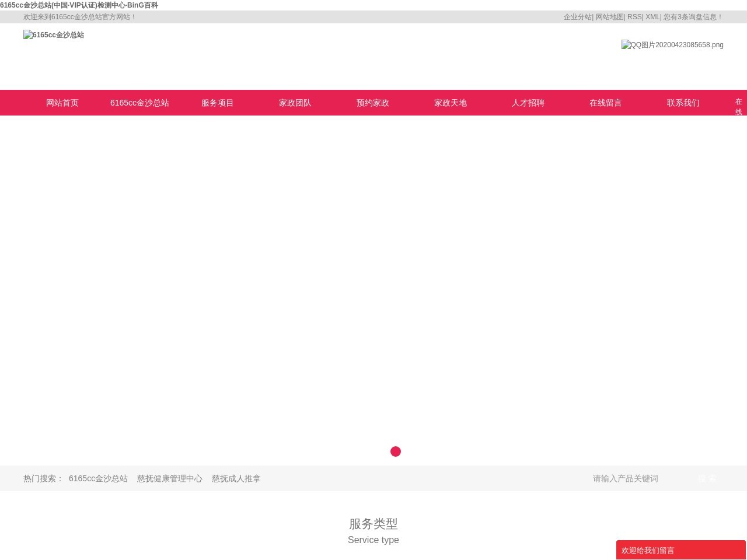Open the RSS feed link

coord(634,17)
